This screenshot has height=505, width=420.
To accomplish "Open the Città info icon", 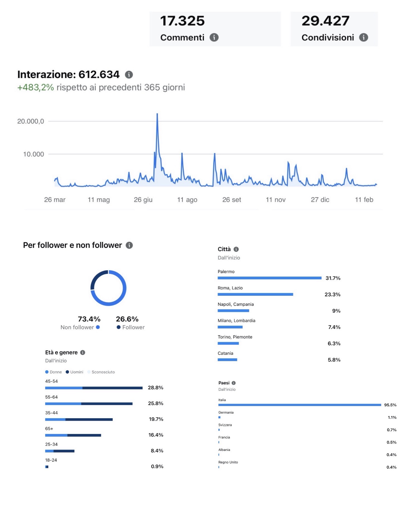I will click(236, 249).
